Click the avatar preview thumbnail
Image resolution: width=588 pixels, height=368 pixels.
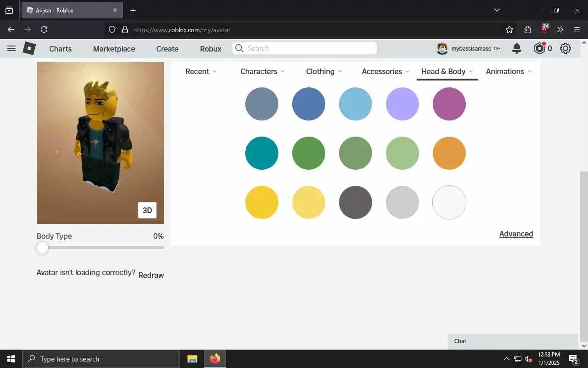coord(100,143)
